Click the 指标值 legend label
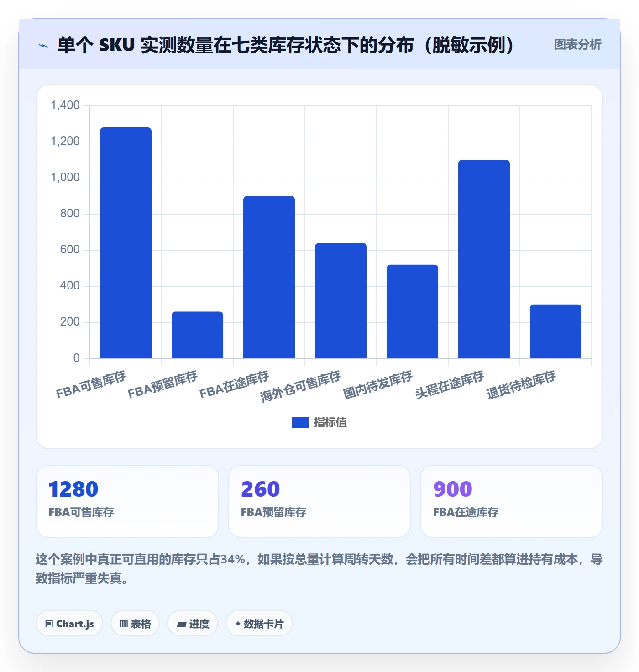 (x=330, y=423)
